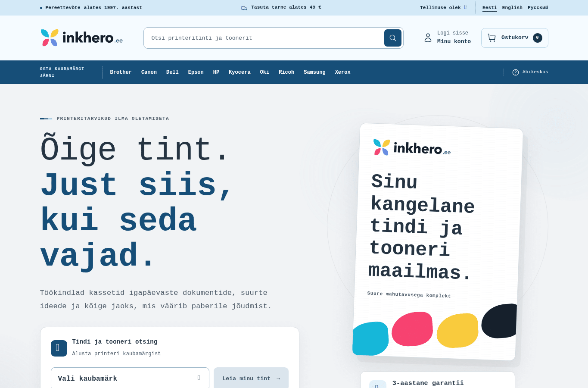Click the Leia minu tint button
Image resolution: width=588 pixels, height=388 pixels.
point(251,378)
